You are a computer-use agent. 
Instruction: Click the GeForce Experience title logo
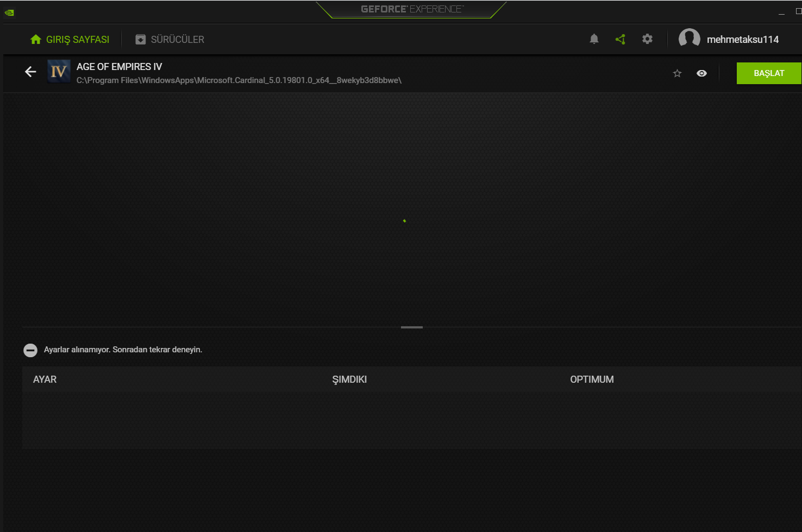412,9
